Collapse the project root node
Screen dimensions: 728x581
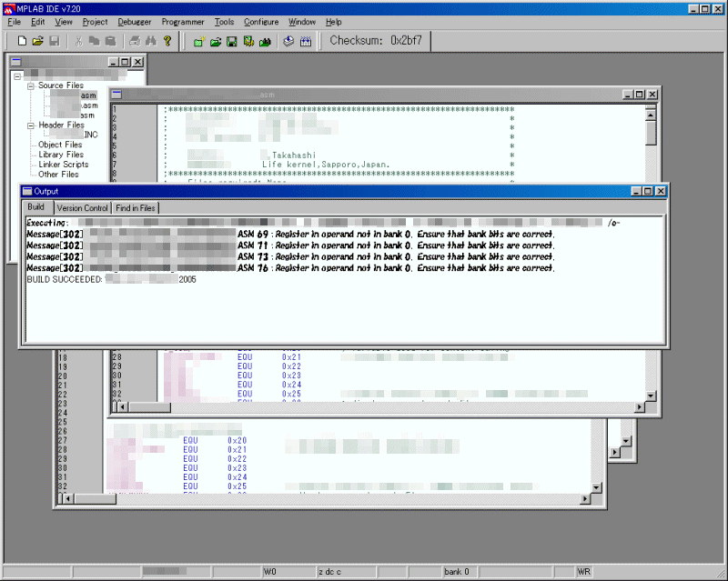click(x=17, y=76)
